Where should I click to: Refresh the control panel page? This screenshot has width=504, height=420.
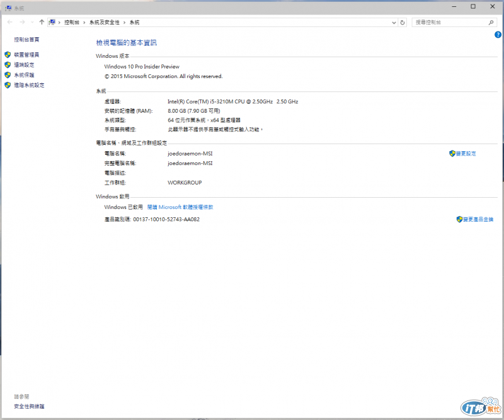point(402,23)
